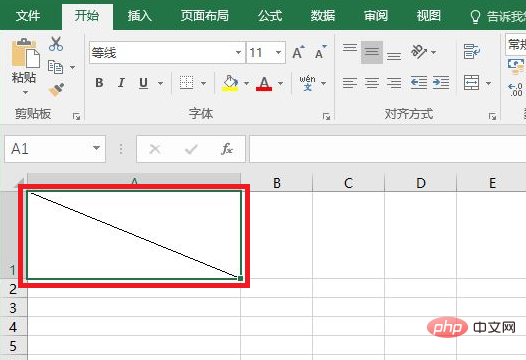Apply red font color
The width and height of the screenshot is (526, 360).
point(264,83)
